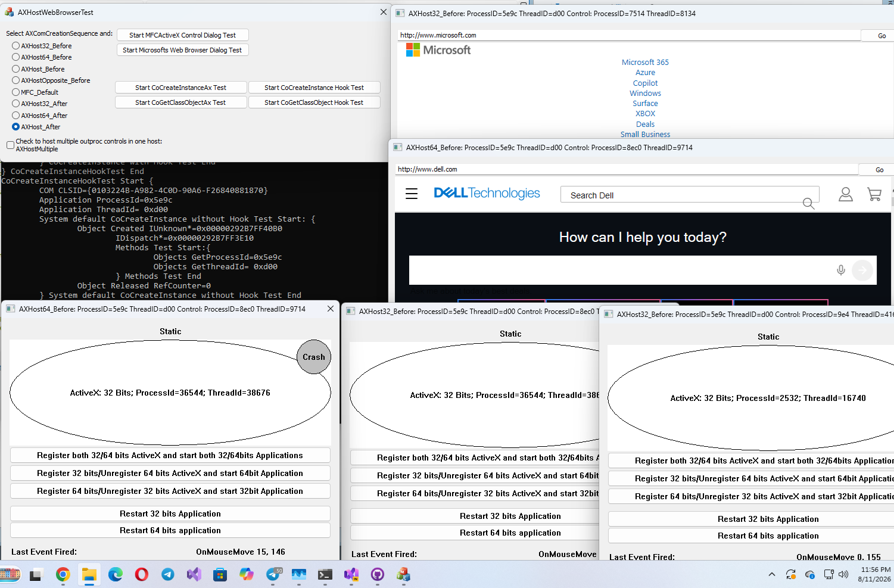Click the Task View taskbar icon

[36, 574]
